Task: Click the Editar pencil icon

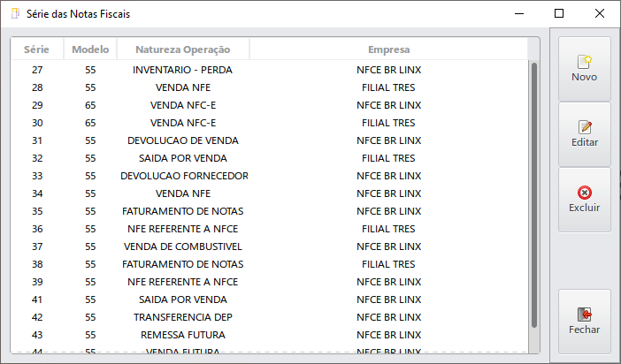Action: click(x=584, y=126)
